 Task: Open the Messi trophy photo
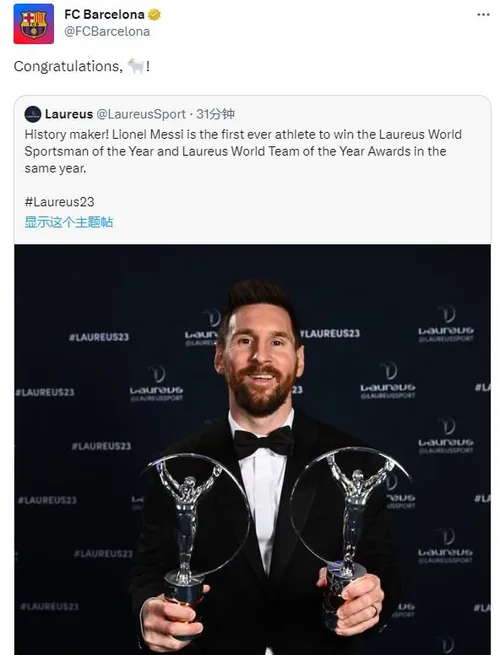[252, 449]
